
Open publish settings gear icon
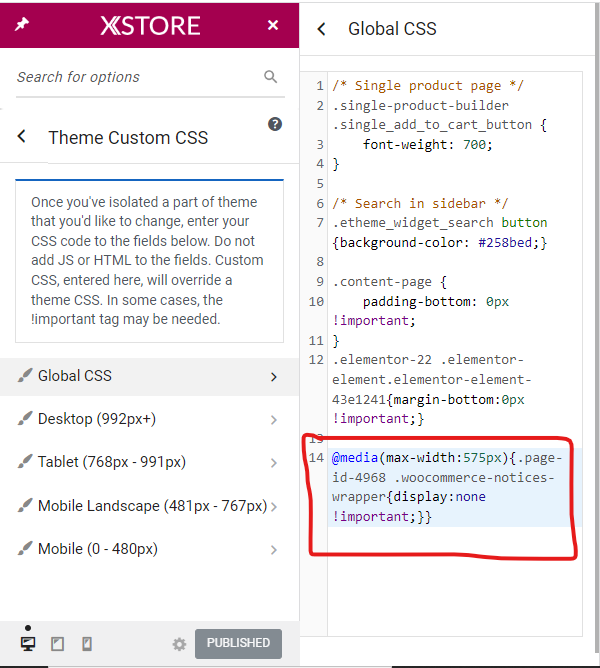tap(179, 644)
